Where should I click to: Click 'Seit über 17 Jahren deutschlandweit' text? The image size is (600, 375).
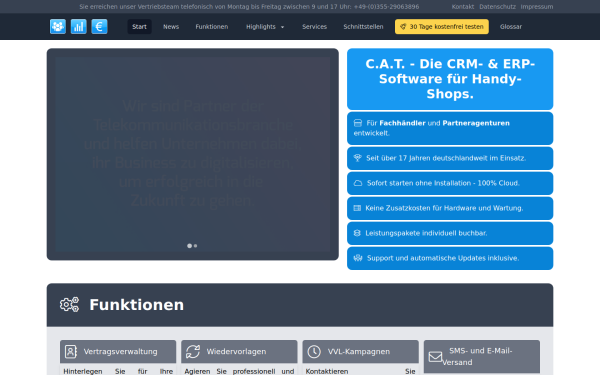(x=446, y=158)
